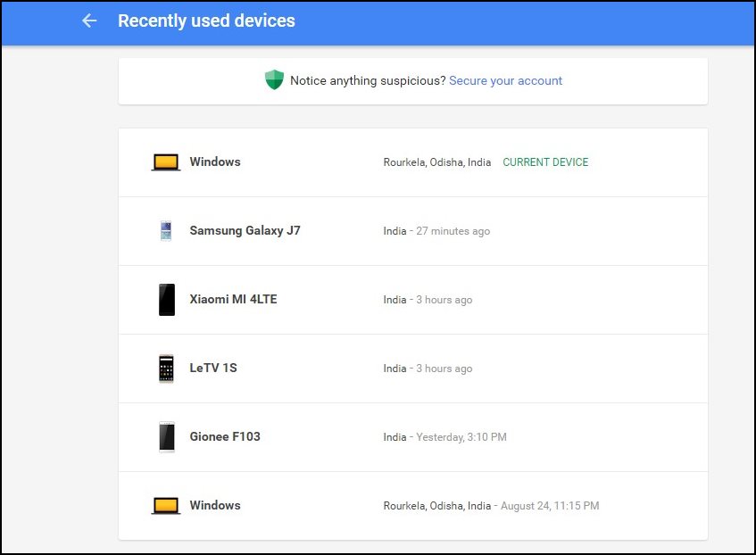
Task: Click the August 24, 11:15 PM timestamp
Action: pyautogui.click(x=550, y=506)
